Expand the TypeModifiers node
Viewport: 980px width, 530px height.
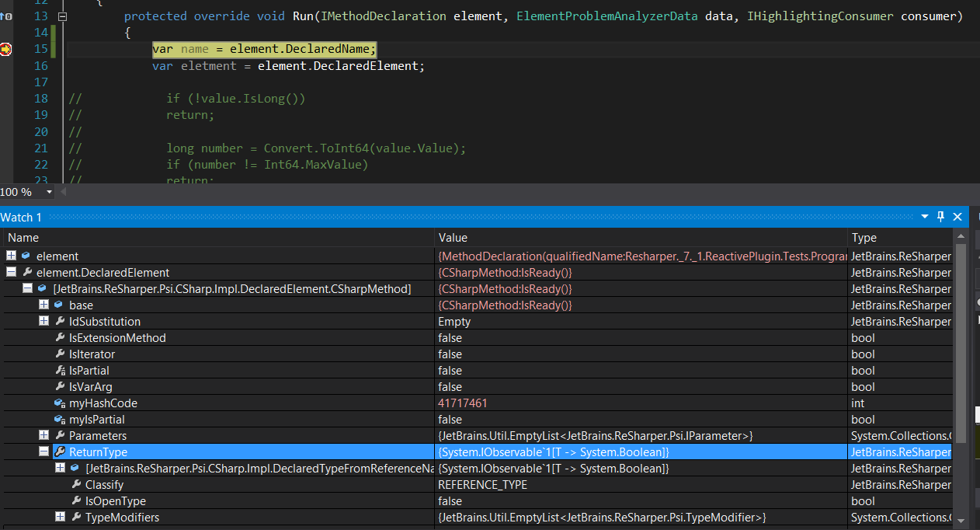pyautogui.click(x=60, y=517)
